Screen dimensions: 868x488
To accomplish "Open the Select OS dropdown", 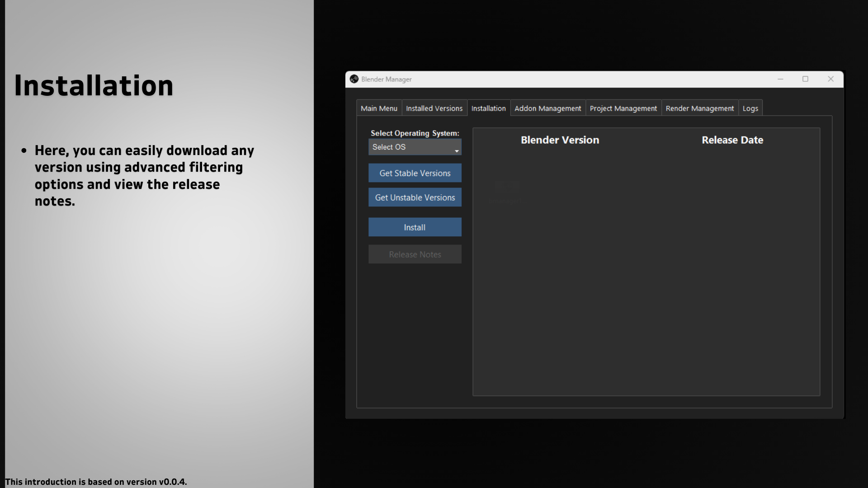I will pos(410,147).
